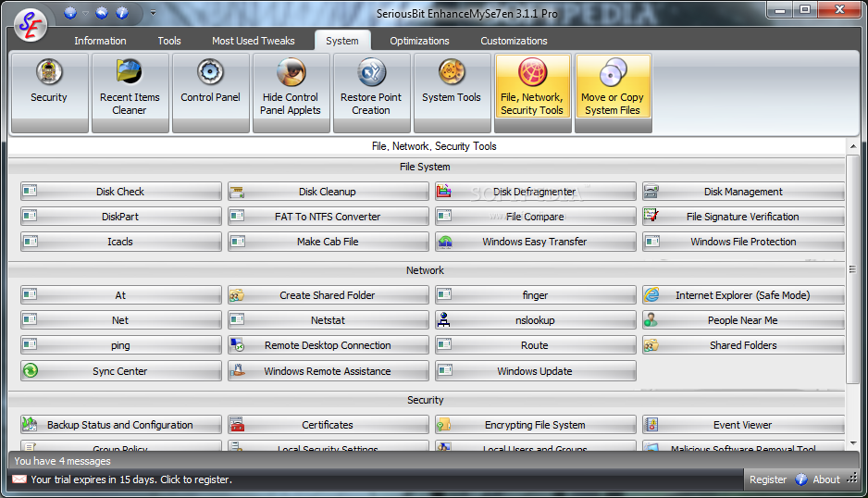The image size is (868, 498).
Task: Open quick access toolbar dropdown arrow
Action: tap(153, 13)
